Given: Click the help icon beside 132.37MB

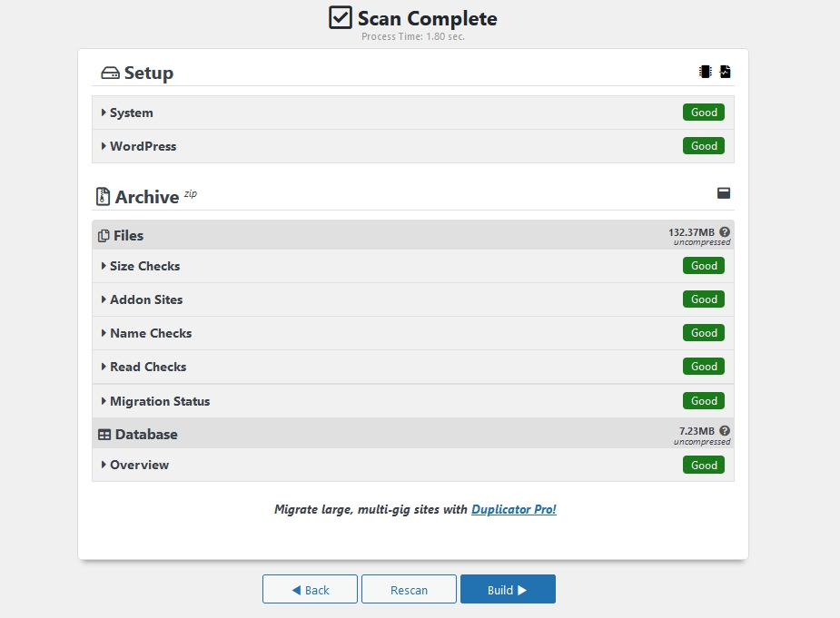Looking at the screenshot, I should point(725,232).
